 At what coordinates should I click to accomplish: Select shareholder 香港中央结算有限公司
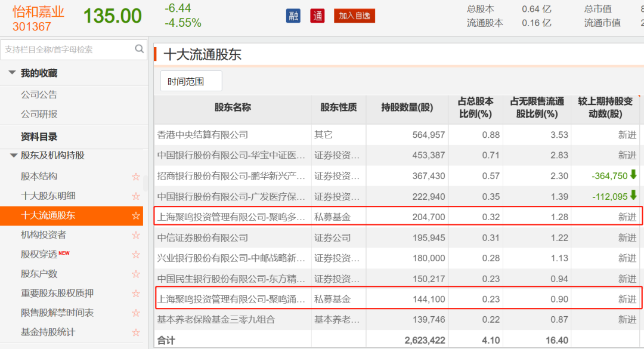pos(203,135)
